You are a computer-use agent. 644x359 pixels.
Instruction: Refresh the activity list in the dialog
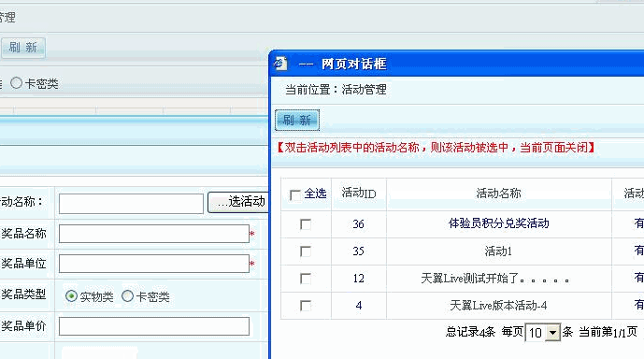297,120
